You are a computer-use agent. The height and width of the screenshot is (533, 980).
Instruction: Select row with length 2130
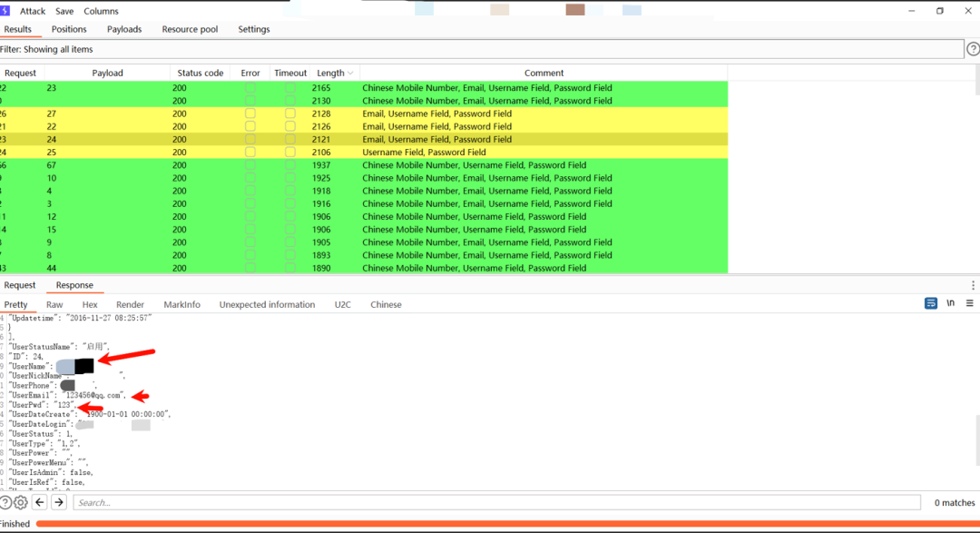364,101
